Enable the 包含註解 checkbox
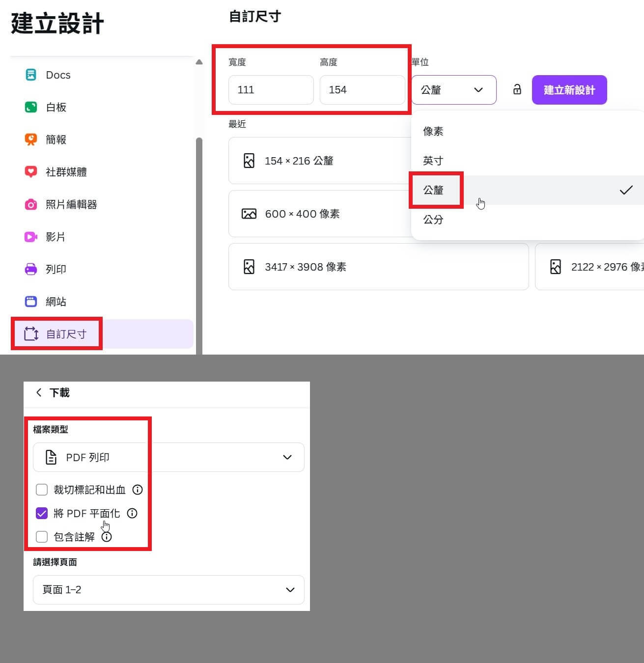644x663 pixels. [42, 537]
